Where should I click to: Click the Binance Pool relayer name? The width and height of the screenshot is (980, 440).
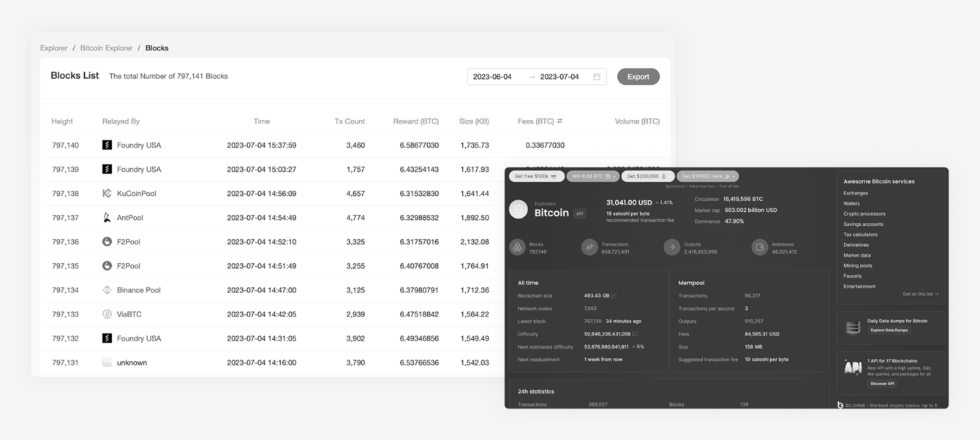(139, 290)
